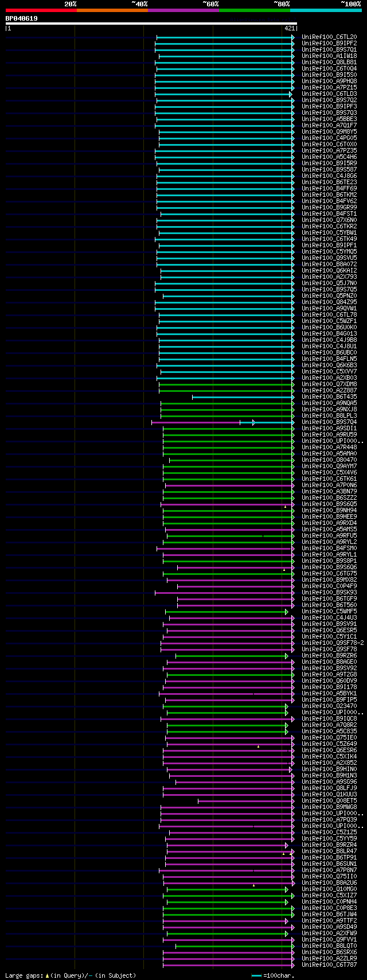
Task: Select the UniRef100_C5WMF5 label
Action: 329,612
